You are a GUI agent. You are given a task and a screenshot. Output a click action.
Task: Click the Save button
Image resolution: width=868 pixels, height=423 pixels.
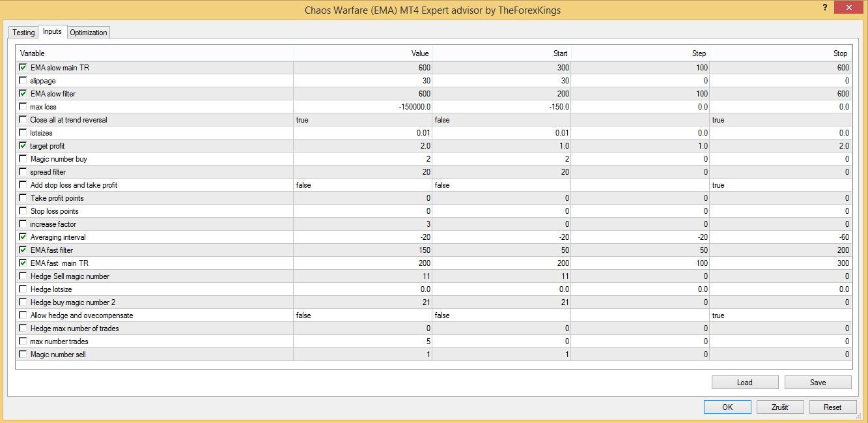(818, 383)
